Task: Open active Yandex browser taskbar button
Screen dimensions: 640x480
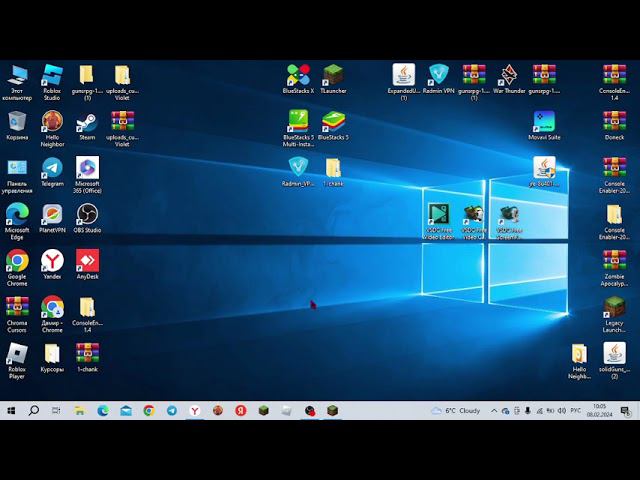Action: pos(195,411)
